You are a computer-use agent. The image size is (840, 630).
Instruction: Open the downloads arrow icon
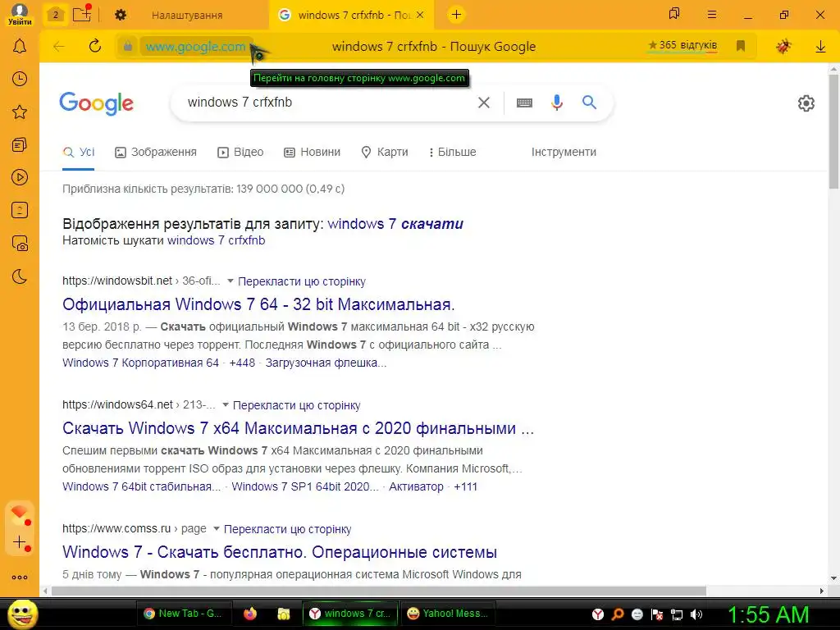point(820,47)
